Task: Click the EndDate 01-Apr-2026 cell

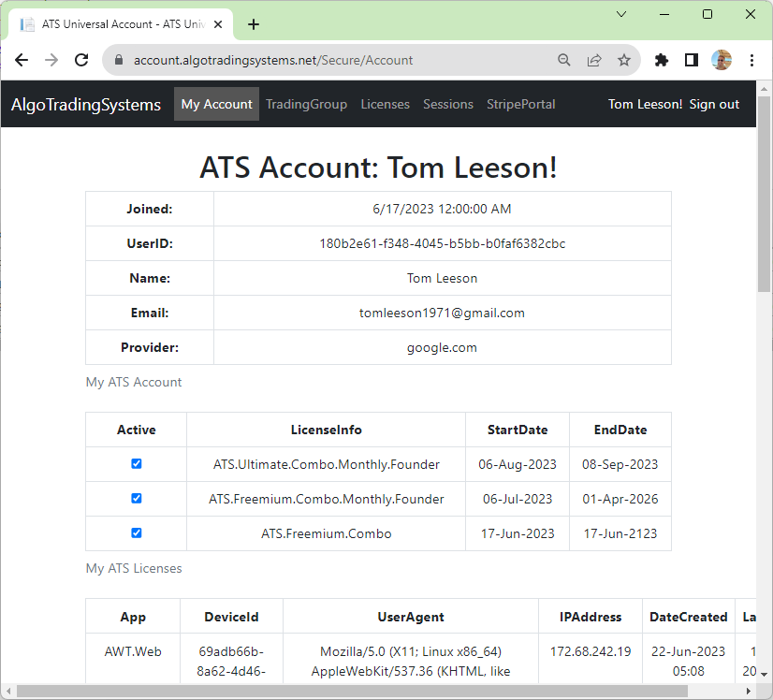Action: tap(620, 499)
